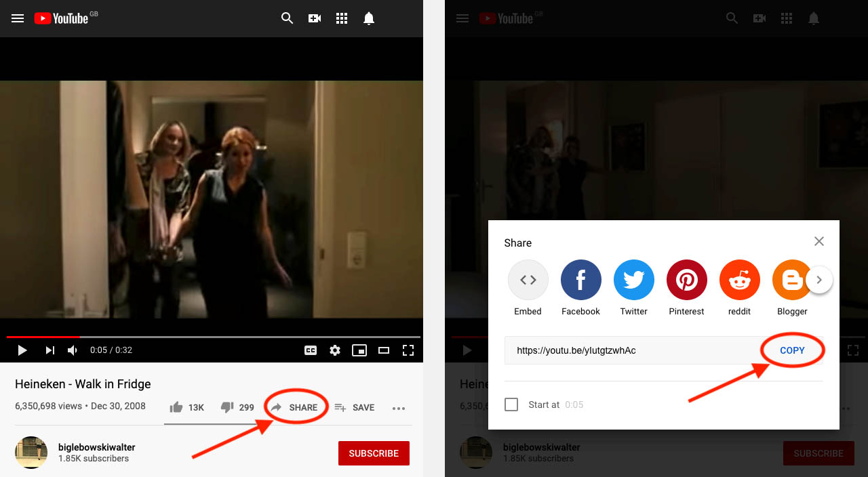Click the YouTube logo in left window
The width and height of the screenshot is (868, 477).
point(61,18)
